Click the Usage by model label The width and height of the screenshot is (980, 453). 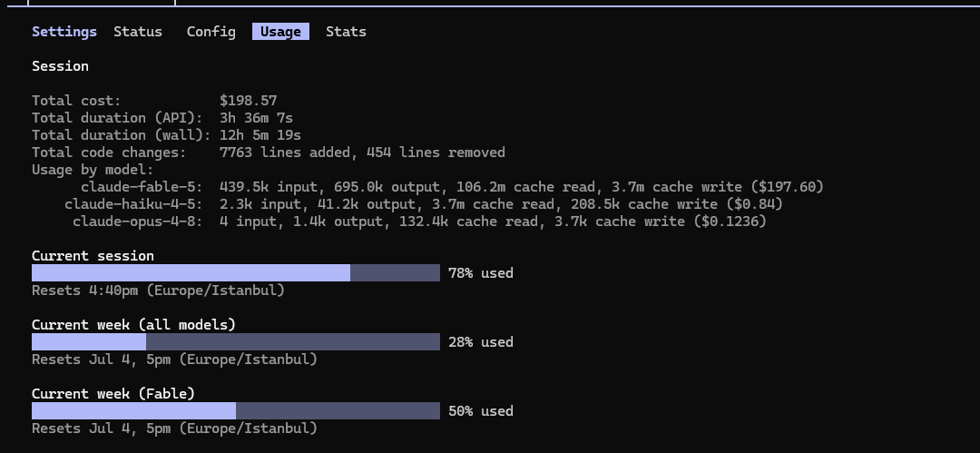coord(93,170)
